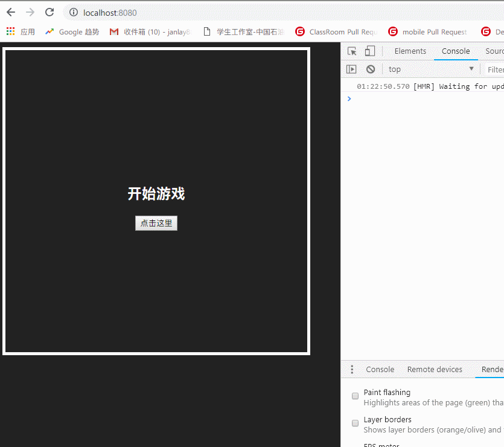The height and width of the screenshot is (447, 504).
Task: Click the browser forward arrow
Action: tap(30, 13)
